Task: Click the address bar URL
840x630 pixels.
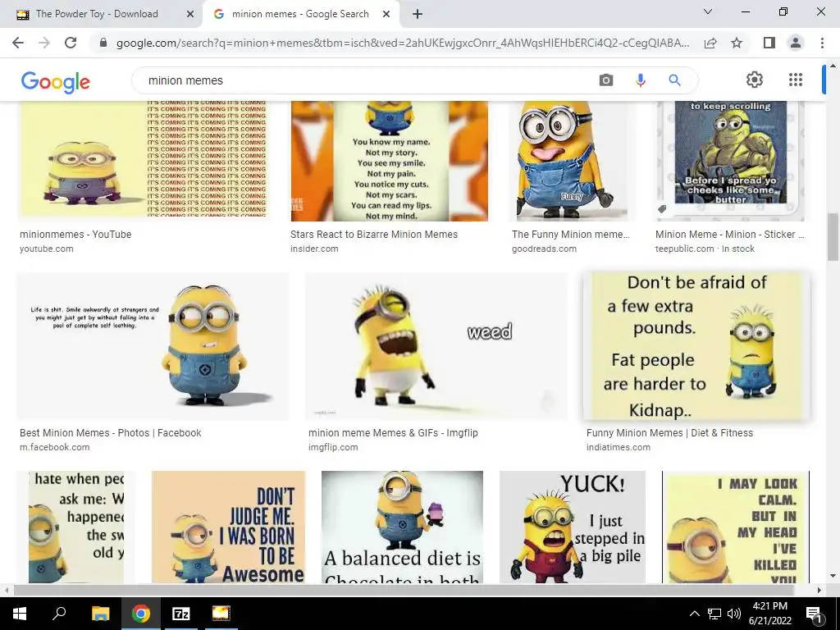Action: pyautogui.click(x=402, y=43)
